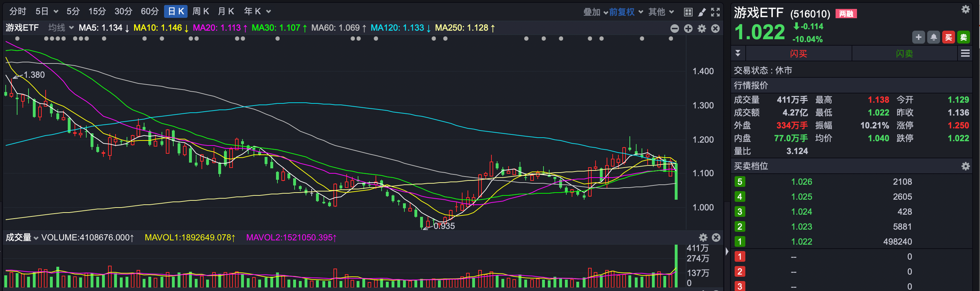980x291 pixels.
Task: Click the cyan MA120 value label
Action: coord(401,28)
